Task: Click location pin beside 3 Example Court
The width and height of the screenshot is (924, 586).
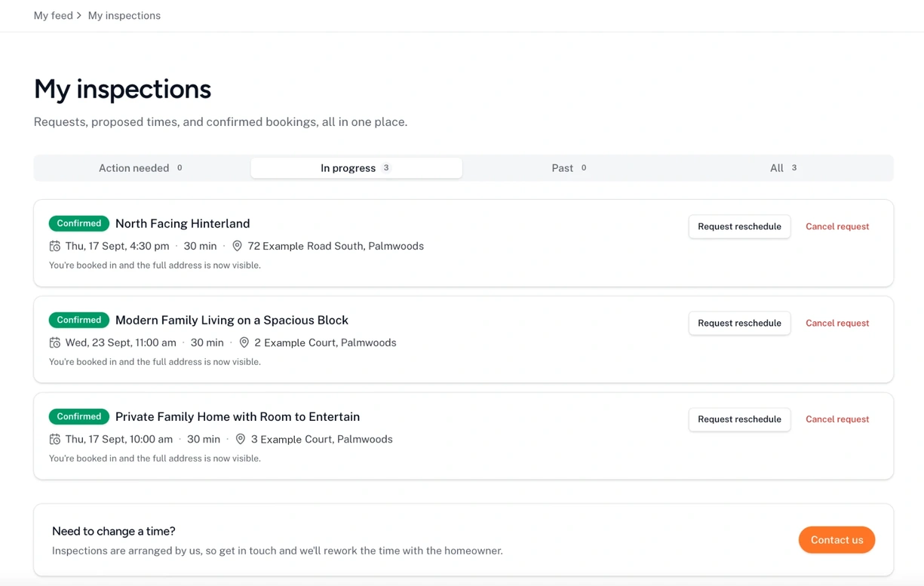Action: tap(240, 439)
